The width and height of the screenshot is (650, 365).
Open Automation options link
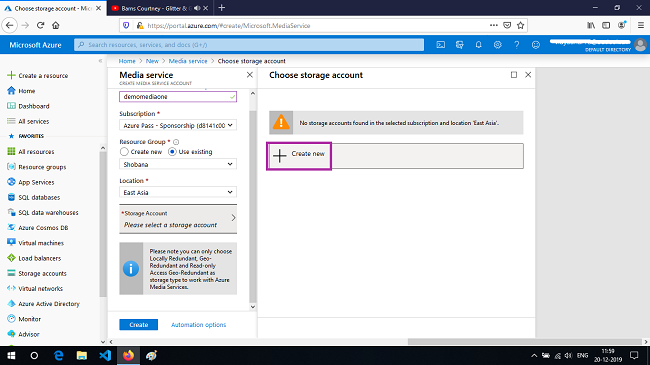pos(199,325)
